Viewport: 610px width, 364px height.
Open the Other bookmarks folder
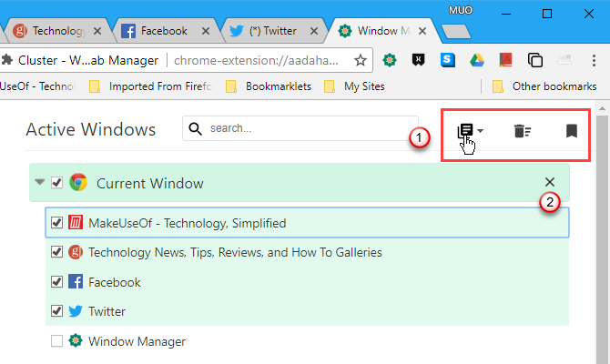click(x=544, y=87)
